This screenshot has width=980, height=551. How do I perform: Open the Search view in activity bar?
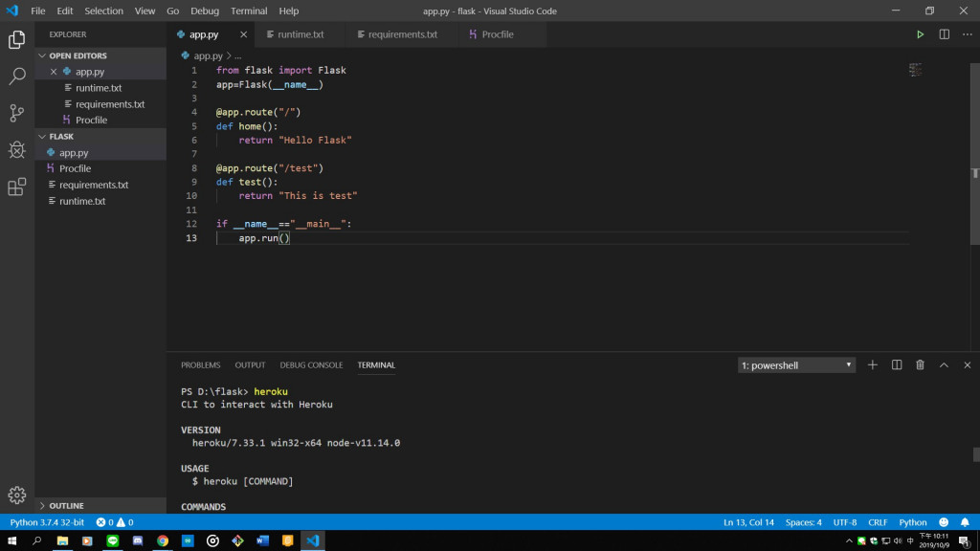[17, 77]
